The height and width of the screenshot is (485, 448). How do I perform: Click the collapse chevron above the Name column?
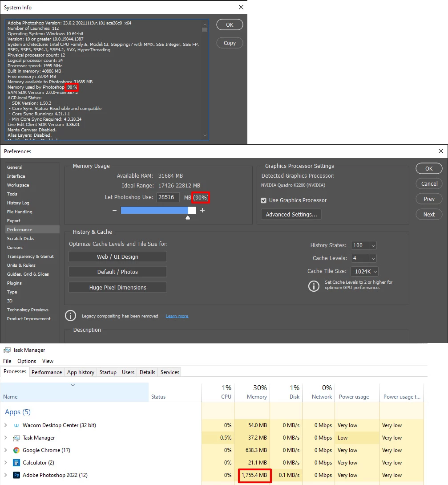[x=73, y=385]
